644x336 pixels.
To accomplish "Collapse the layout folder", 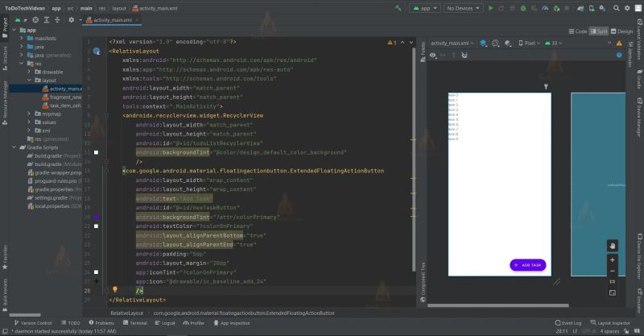I will pyautogui.click(x=29, y=81).
